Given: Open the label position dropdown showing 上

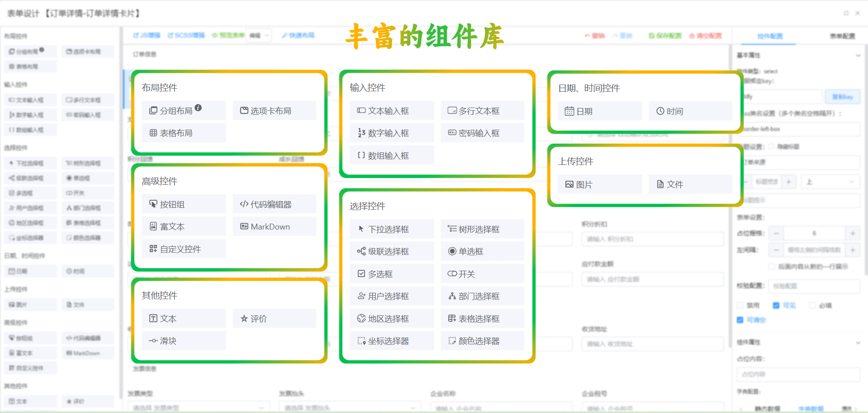Looking at the screenshot, I should point(830,181).
